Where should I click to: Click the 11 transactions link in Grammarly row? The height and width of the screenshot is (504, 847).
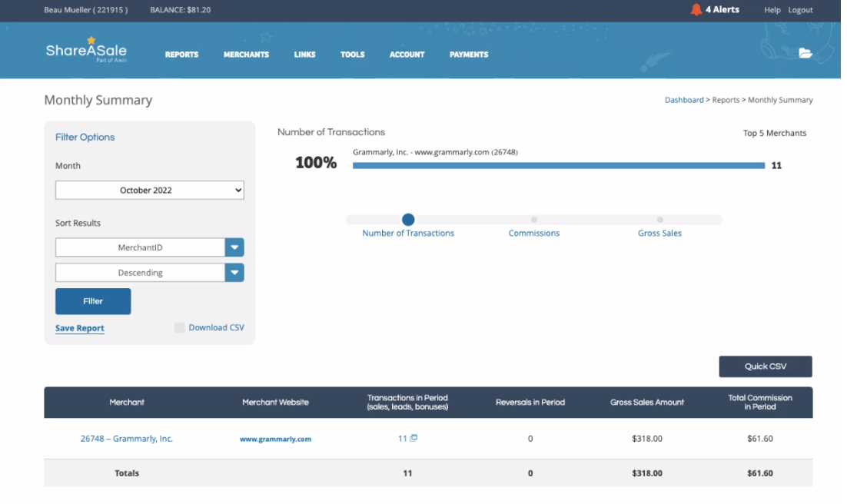pyautogui.click(x=403, y=439)
